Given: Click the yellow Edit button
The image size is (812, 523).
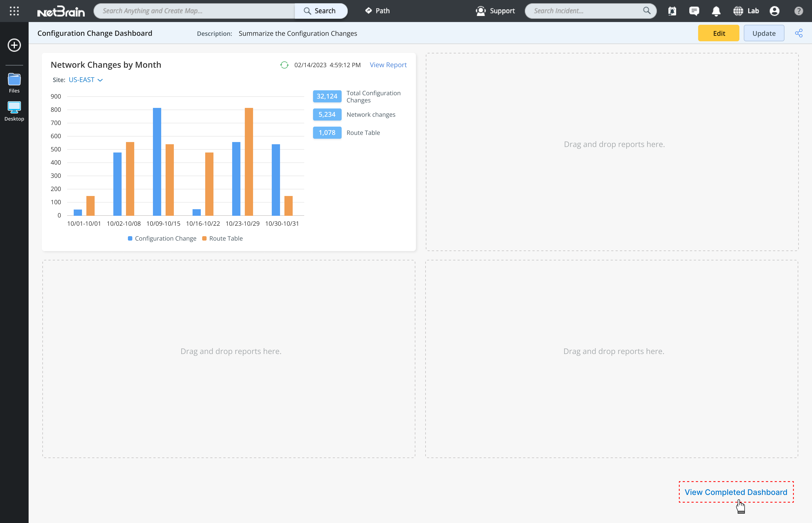Looking at the screenshot, I should tap(718, 33).
